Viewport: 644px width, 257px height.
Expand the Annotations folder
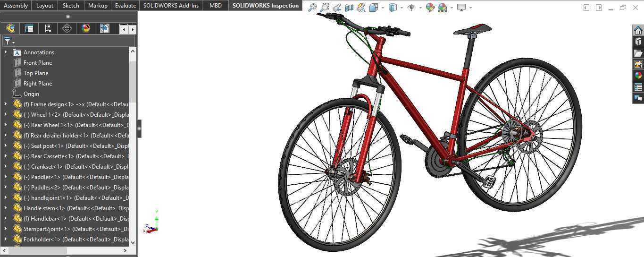5,52
